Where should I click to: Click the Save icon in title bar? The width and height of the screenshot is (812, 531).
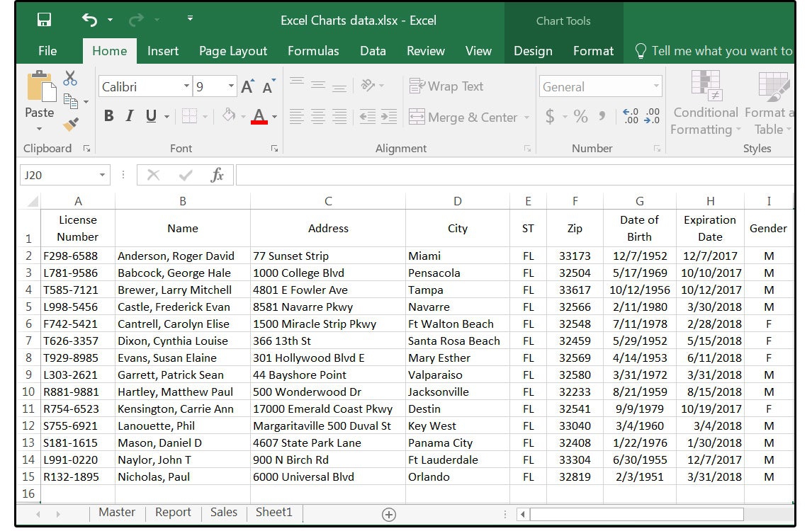(44, 20)
